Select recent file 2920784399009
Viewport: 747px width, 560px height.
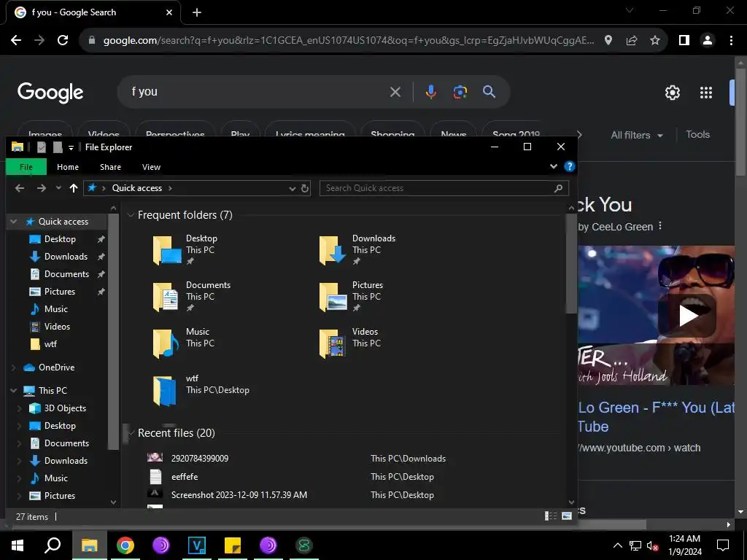coord(200,459)
